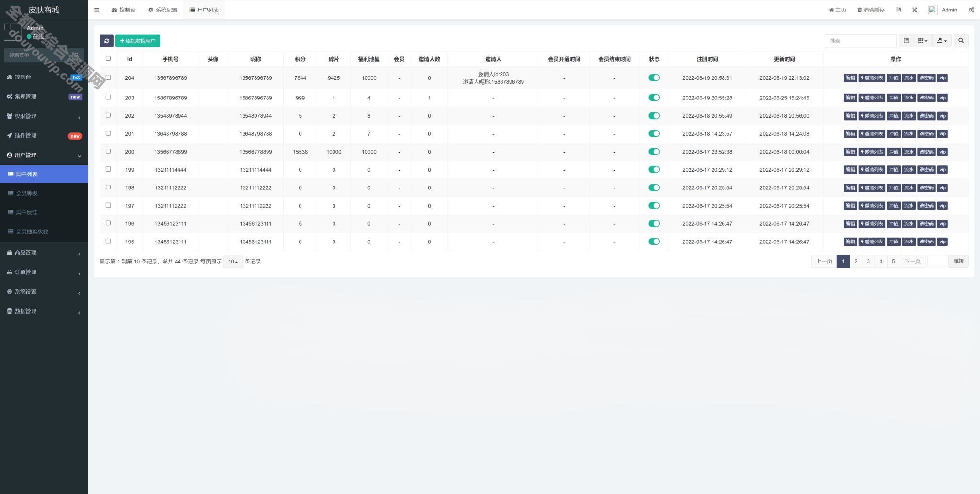This screenshot has height=494, width=980.
Task: Sort by 注册时间 column header
Action: [707, 59]
